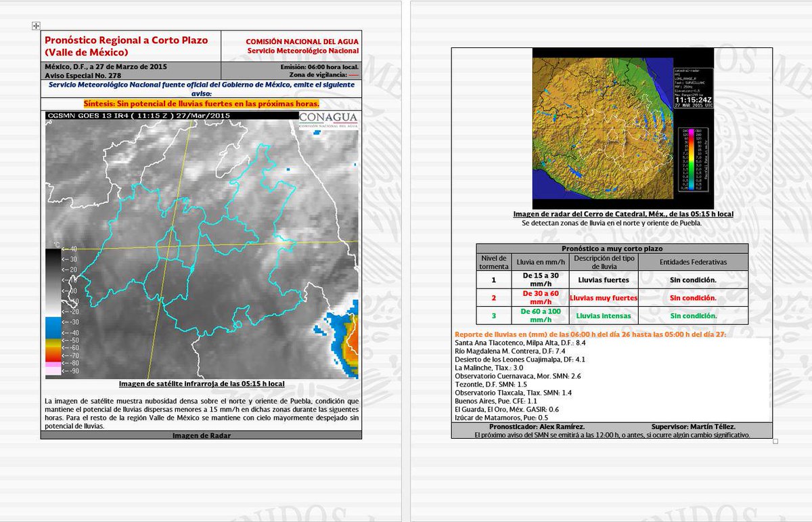812x522 pixels.
Task: Click 'Desierto de los Leones Cuajimalpa, DF: 4.1'
Action: 519,360
